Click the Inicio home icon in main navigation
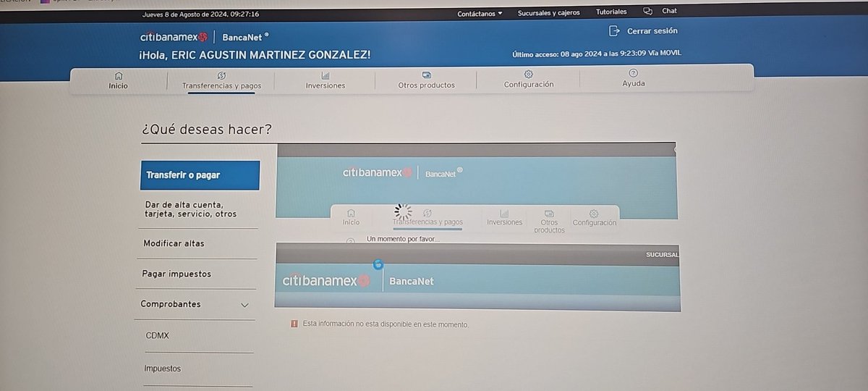The height and width of the screenshot is (391, 868). pos(119,75)
